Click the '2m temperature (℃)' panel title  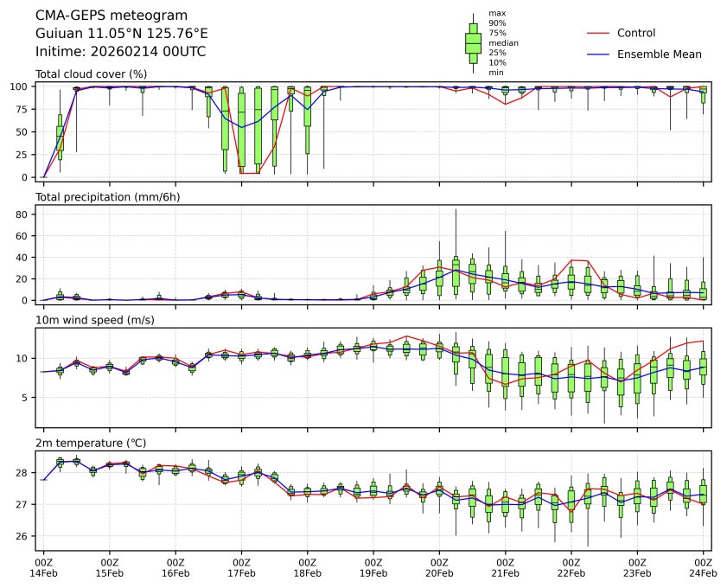pos(88,444)
